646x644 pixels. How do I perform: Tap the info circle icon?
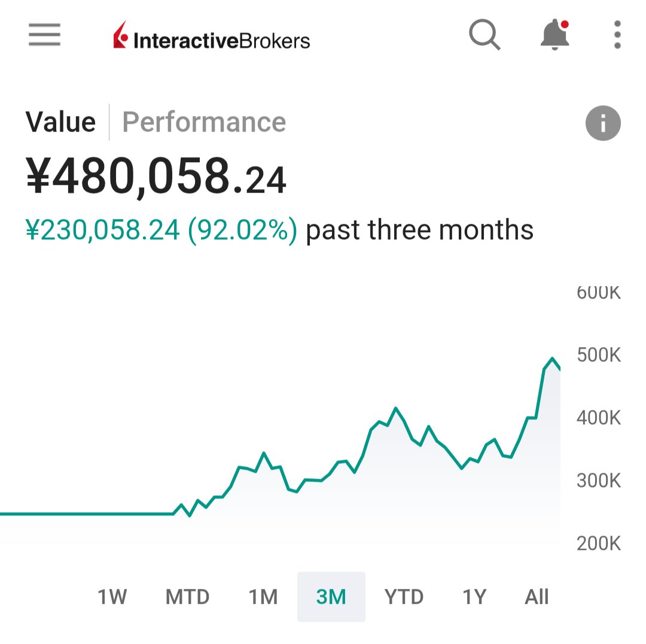[602, 124]
